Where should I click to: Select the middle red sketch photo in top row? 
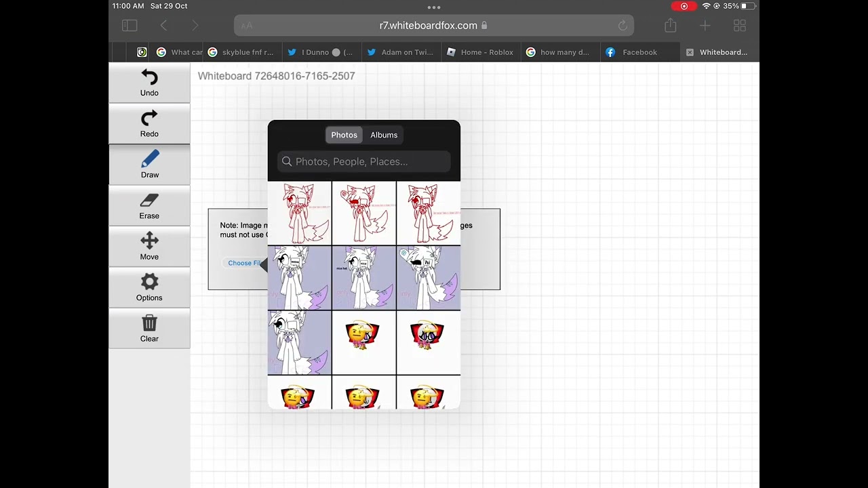coord(364,213)
